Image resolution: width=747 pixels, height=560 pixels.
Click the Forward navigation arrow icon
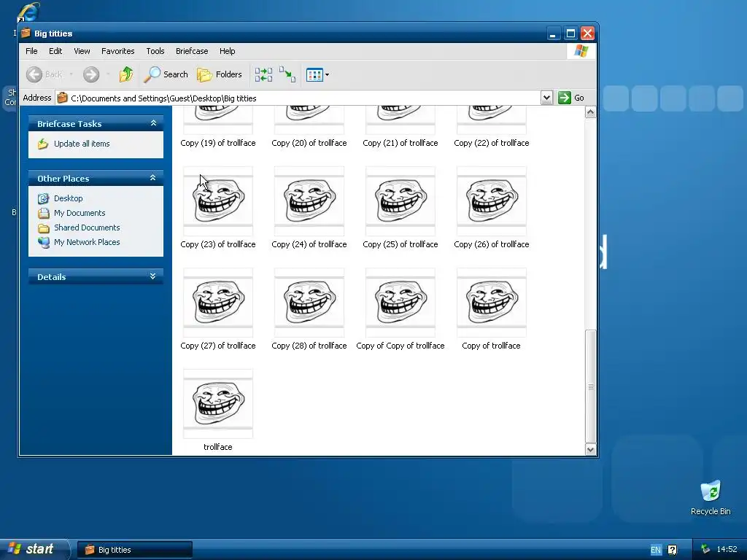coord(91,74)
